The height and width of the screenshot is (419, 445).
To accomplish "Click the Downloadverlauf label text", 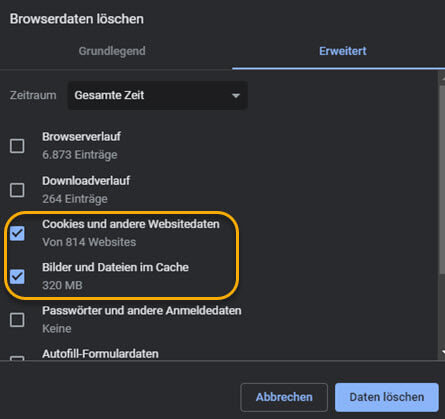I will click(x=86, y=181).
